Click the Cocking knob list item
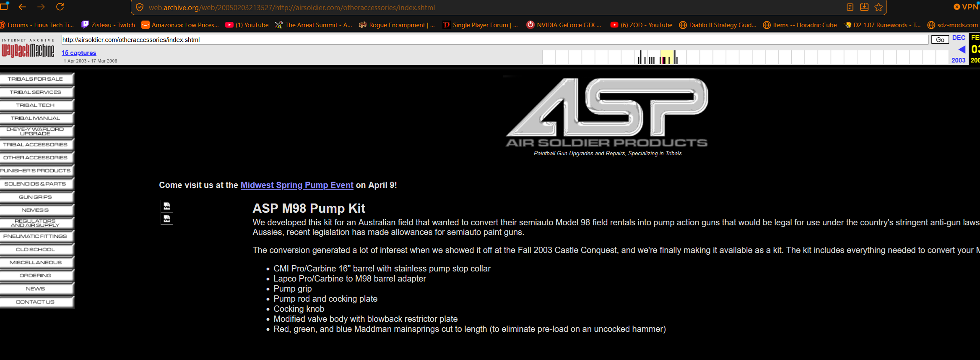The image size is (980, 360). pyautogui.click(x=299, y=309)
